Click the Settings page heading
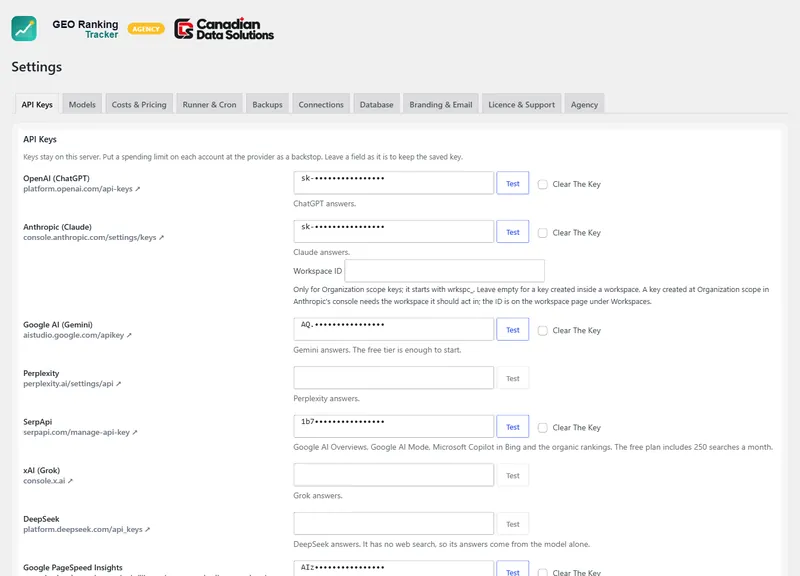 [x=37, y=67]
